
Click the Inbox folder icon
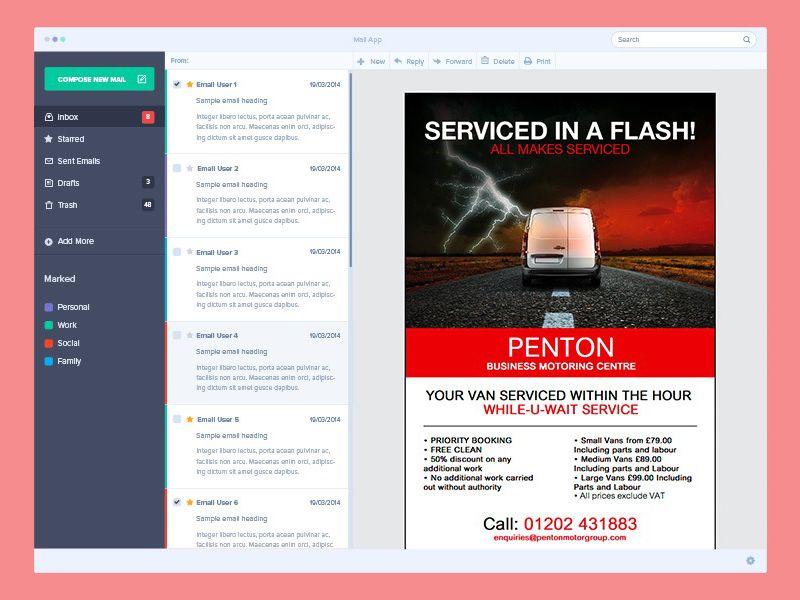point(49,117)
